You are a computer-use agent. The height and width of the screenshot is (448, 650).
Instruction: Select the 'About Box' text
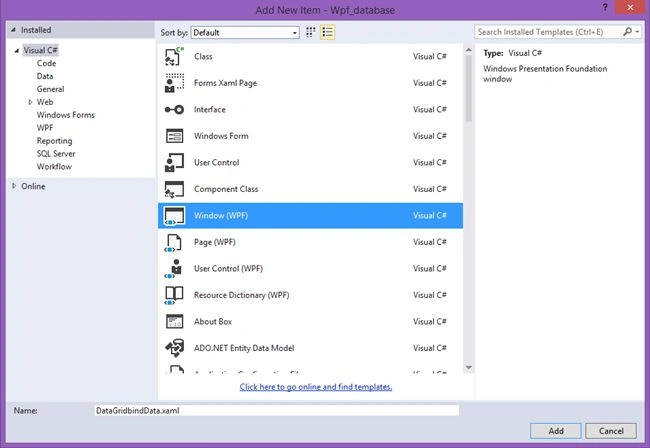tap(213, 322)
